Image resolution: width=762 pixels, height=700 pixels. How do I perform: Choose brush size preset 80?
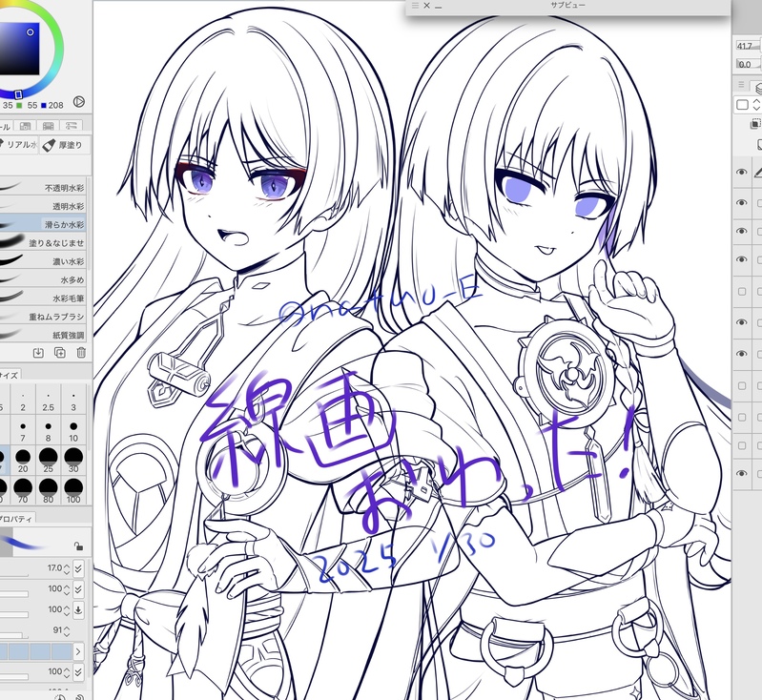(48, 490)
